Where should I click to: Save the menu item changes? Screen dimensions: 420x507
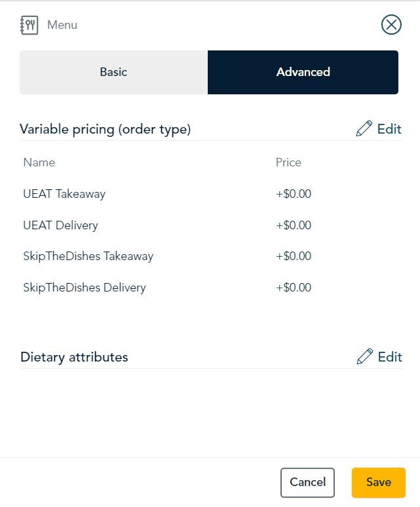(x=379, y=482)
